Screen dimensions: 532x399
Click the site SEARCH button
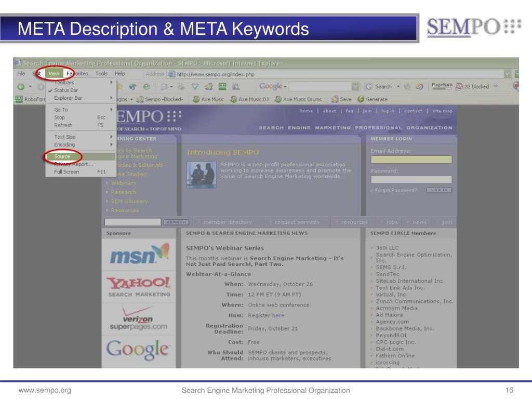pyautogui.click(x=176, y=222)
